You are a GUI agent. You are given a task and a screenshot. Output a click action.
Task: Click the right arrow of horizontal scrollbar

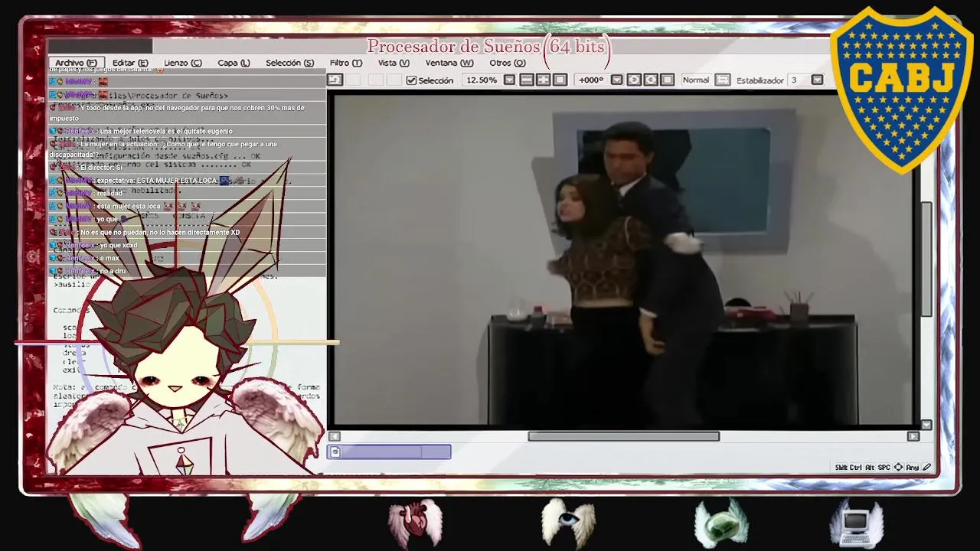tap(913, 436)
